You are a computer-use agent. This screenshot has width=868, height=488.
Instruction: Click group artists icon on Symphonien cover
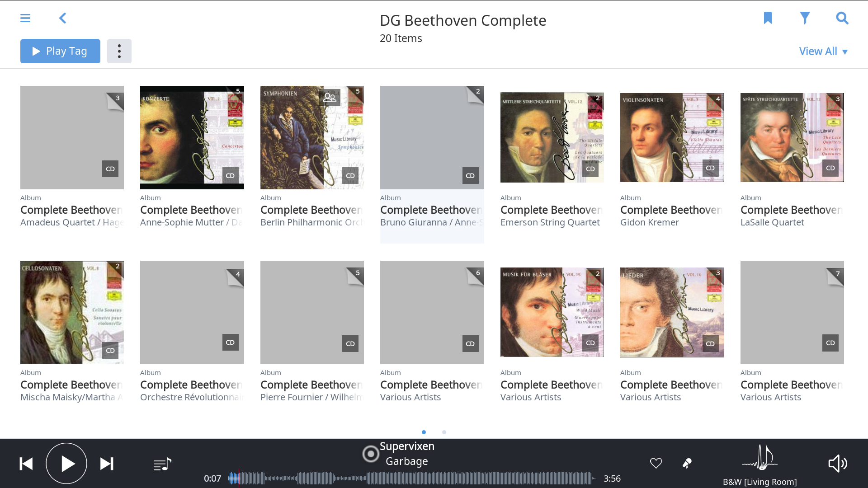(x=330, y=97)
